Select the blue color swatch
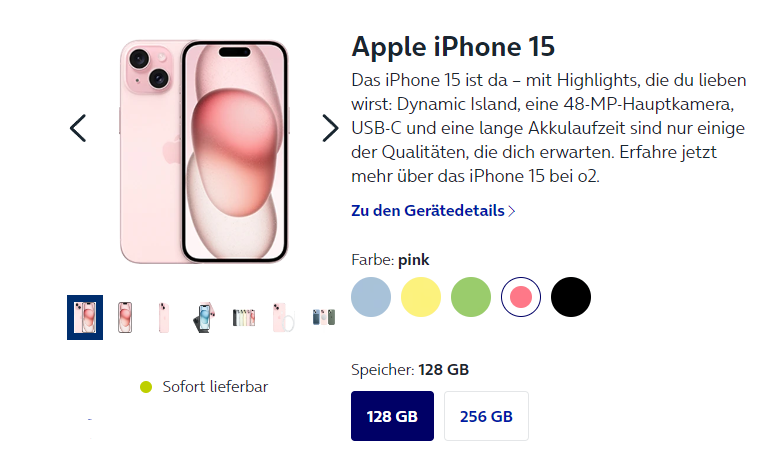774x469 pixels. [x=371, y=297]
